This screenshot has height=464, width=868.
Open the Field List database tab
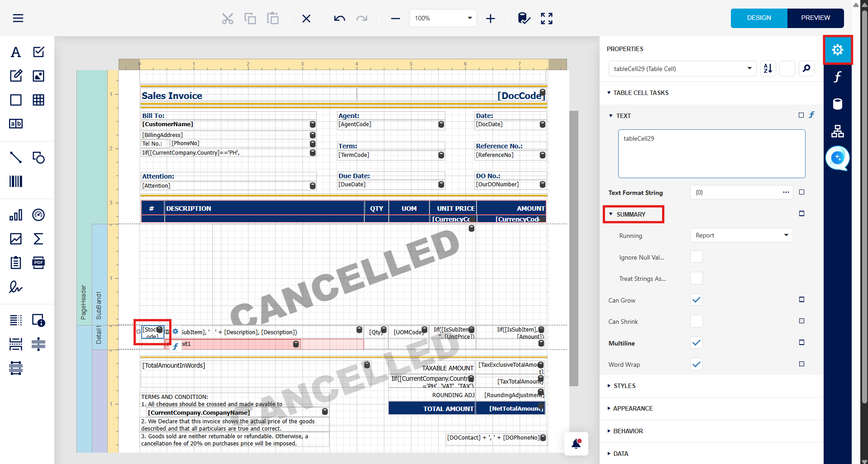point(838,104)
